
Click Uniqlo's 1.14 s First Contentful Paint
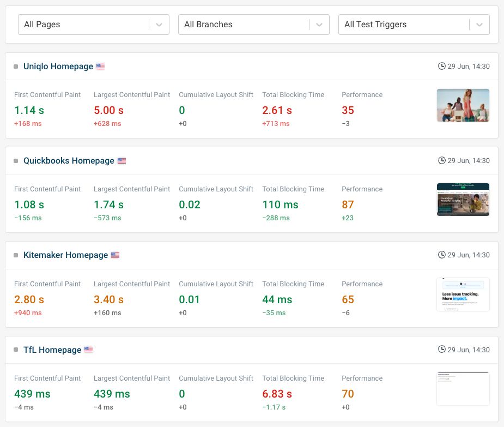[x=29, y=110]
